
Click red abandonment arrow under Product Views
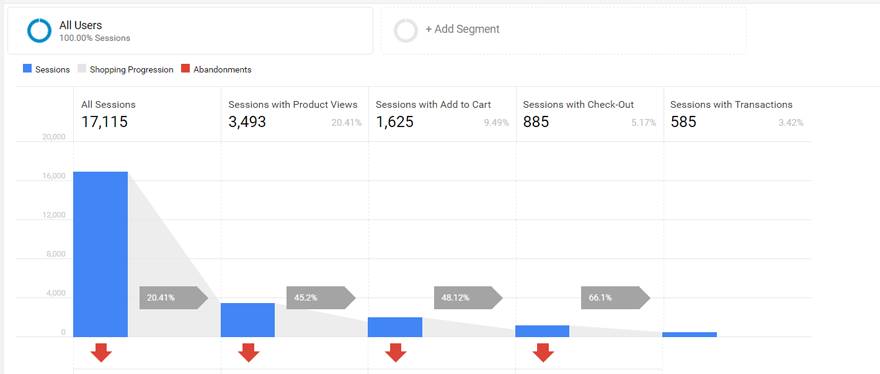tap(249, 353)
